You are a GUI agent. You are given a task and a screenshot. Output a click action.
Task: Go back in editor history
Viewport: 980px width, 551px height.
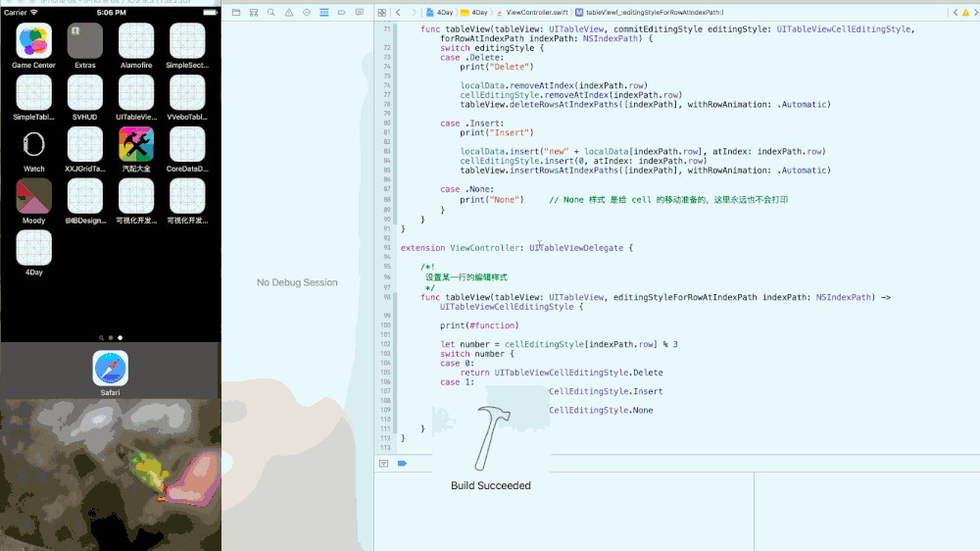click(398, 12)
